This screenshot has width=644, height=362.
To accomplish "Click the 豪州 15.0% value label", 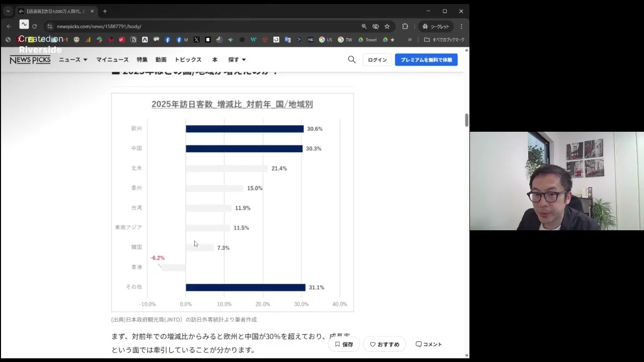I will point(255,188).
